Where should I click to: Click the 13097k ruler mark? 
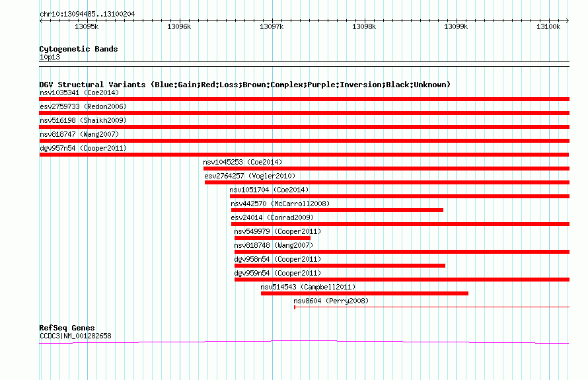[x=272, y=26]
